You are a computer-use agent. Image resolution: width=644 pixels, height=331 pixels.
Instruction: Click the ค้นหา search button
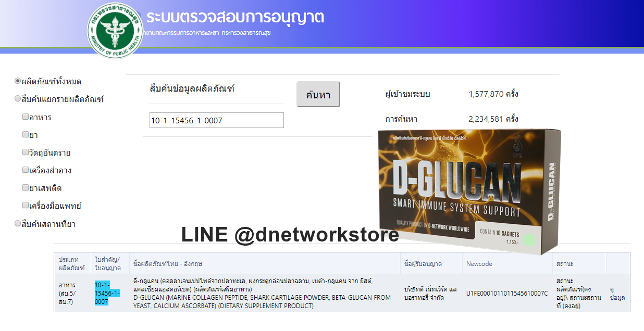pos(318,94)
